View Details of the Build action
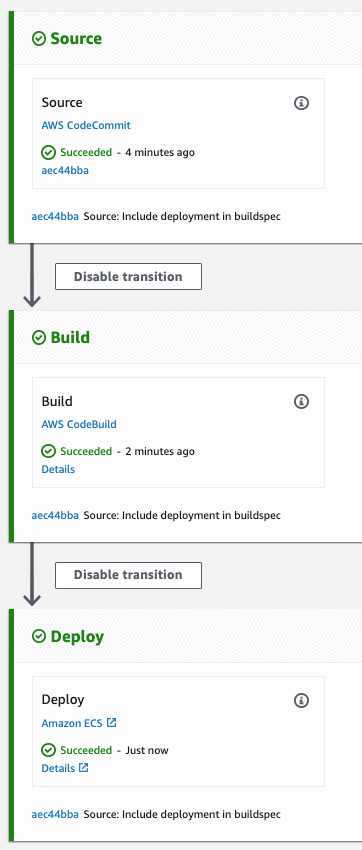 click(x=58, y=469)
